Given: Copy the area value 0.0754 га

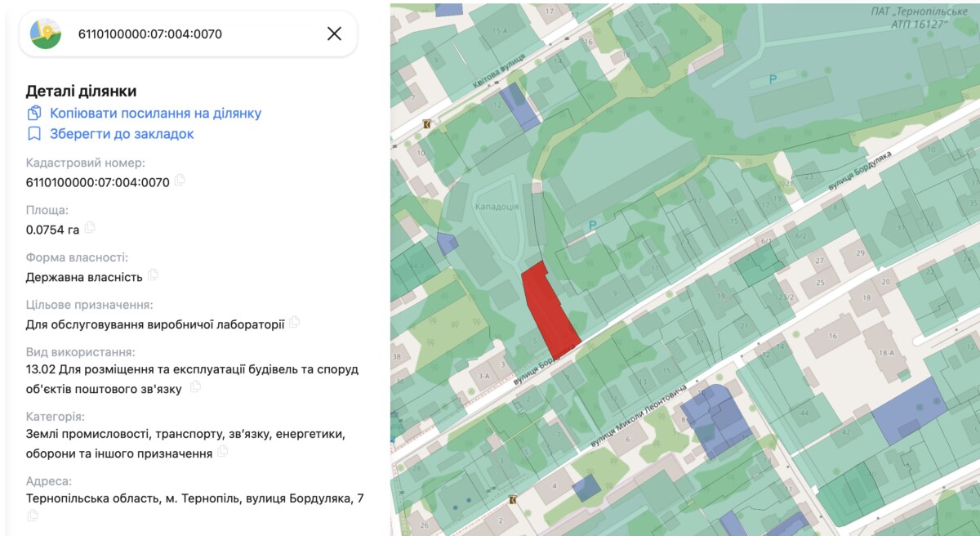Looking at the screenshot, I should pyautogui.click(x=90, y=228).
